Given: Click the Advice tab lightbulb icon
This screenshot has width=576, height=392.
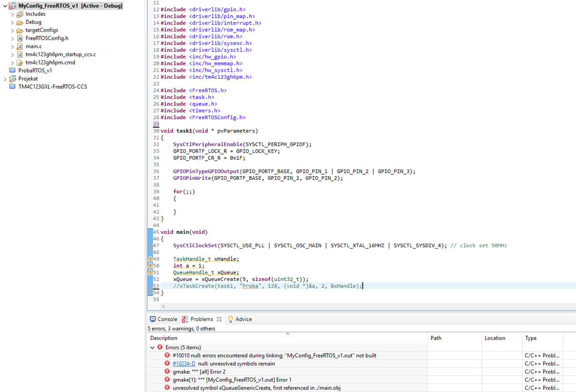Looking at the screenshot, I should (230, 319).
